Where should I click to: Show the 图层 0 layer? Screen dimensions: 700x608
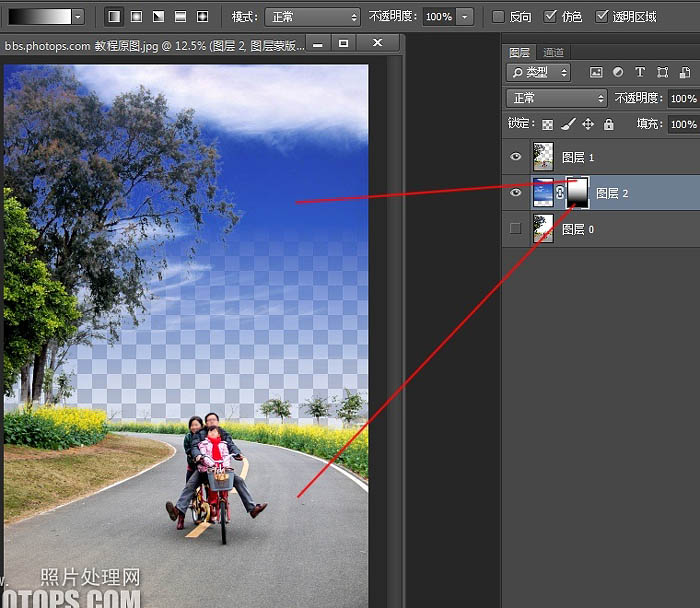515,229
